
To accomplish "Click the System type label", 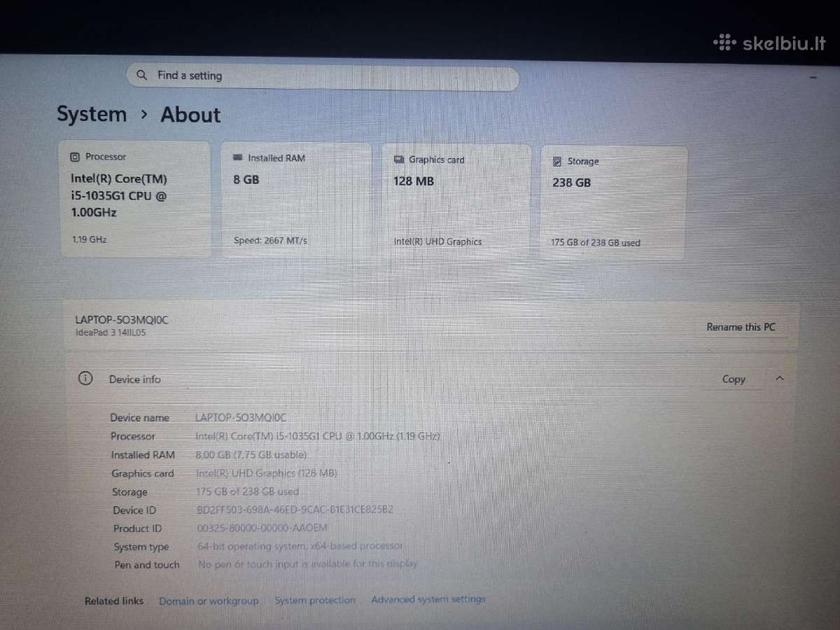I will [141, 547].
